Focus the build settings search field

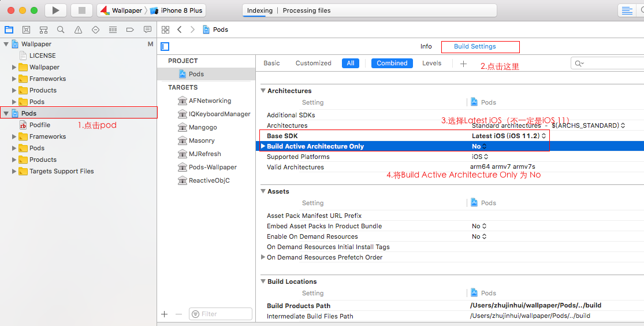pos(608,64)
